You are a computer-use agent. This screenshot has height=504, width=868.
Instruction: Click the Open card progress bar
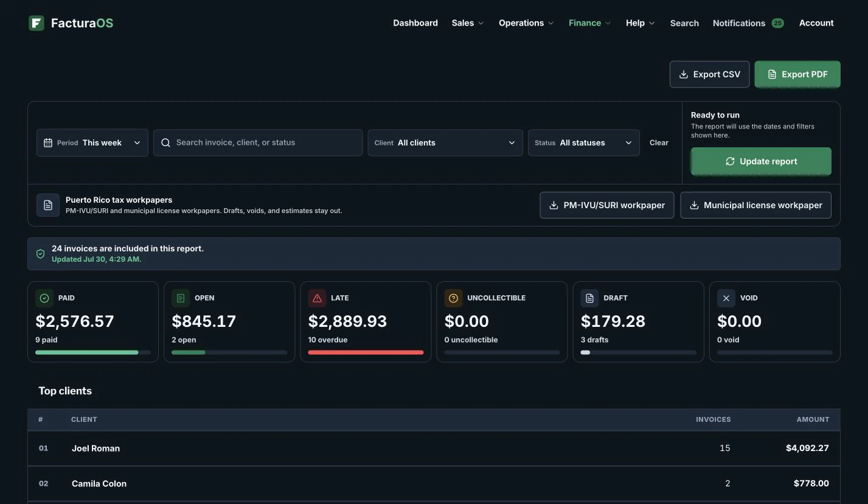[x=229, y=352]
